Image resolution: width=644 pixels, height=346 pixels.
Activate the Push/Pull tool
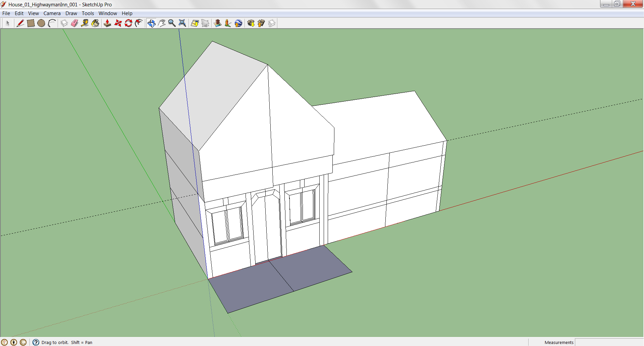point(107,23)
